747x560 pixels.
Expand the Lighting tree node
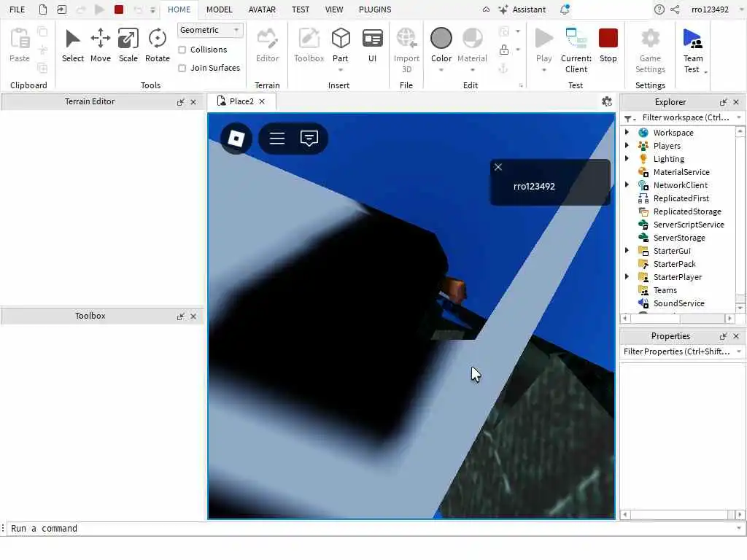[627, 158]
